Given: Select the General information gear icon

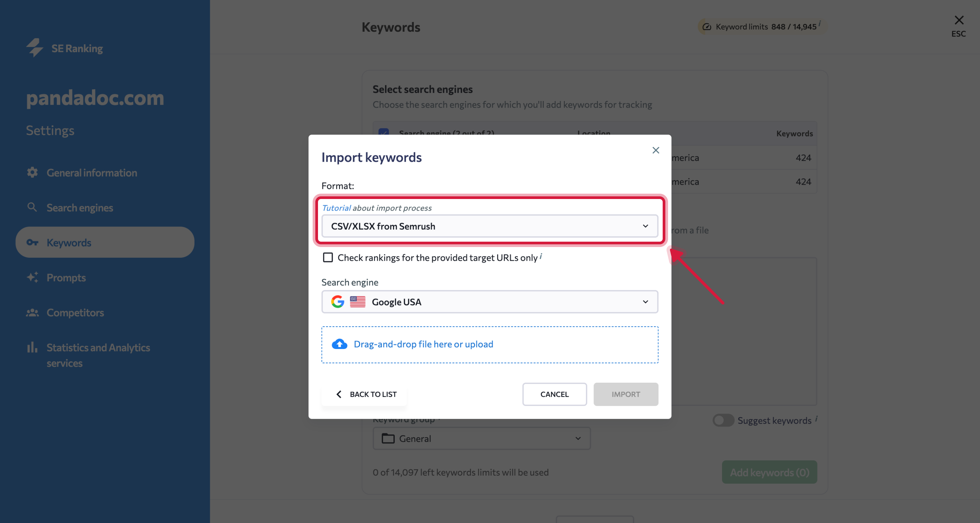Looking at the screenshot, I should (32, 172).
